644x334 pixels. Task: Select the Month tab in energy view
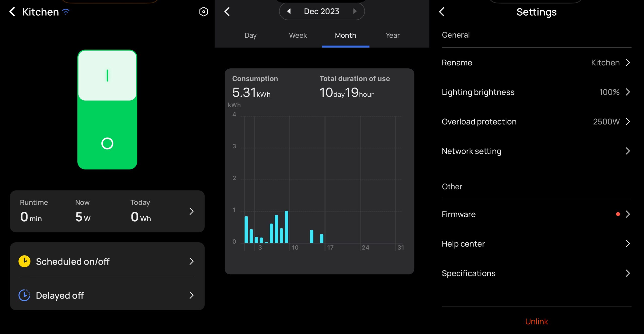pyautogui.click(x=345, y=35)
